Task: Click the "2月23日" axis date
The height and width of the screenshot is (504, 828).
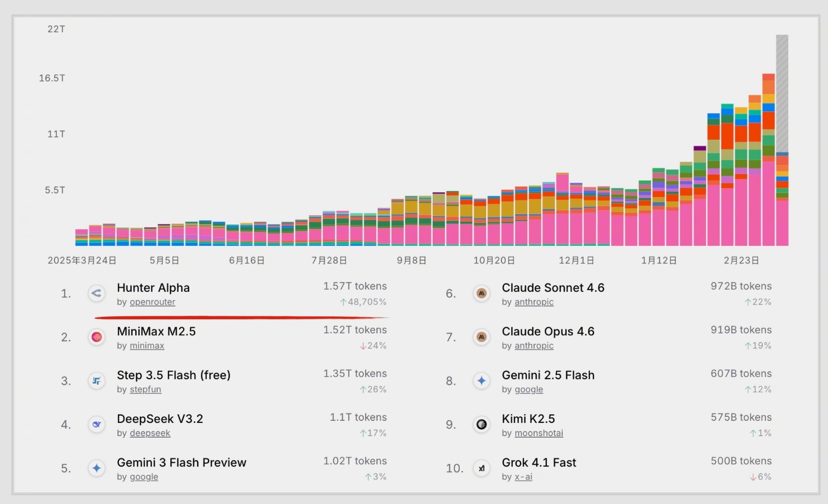Action: coord(741,261)
